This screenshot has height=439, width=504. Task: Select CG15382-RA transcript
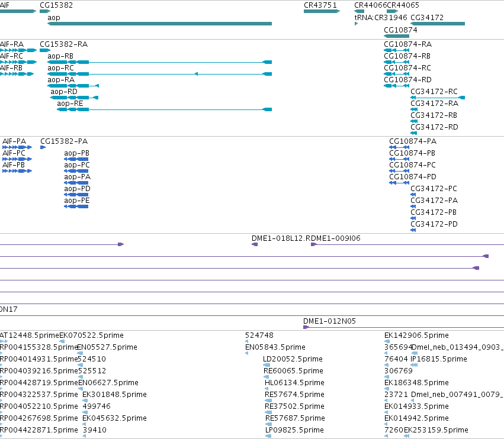coord(45,50)
